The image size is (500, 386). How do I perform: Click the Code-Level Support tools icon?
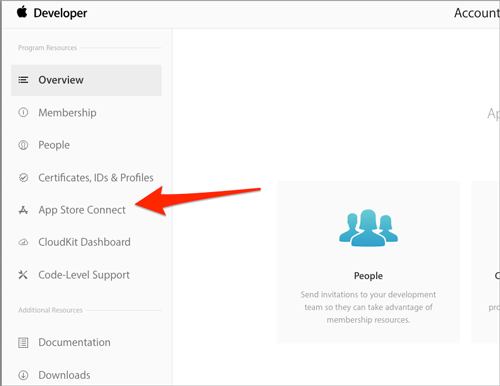tap(23, 275)
